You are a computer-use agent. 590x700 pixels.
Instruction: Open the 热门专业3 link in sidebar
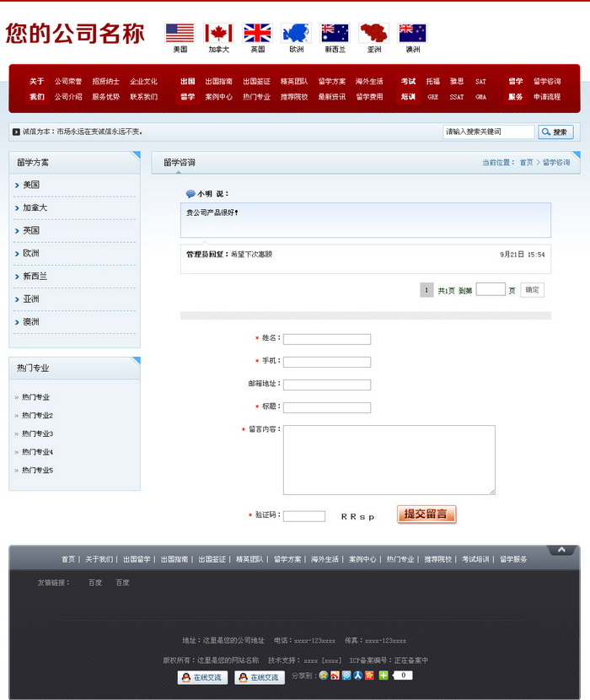pyautogui.click(x=38, y=433)
